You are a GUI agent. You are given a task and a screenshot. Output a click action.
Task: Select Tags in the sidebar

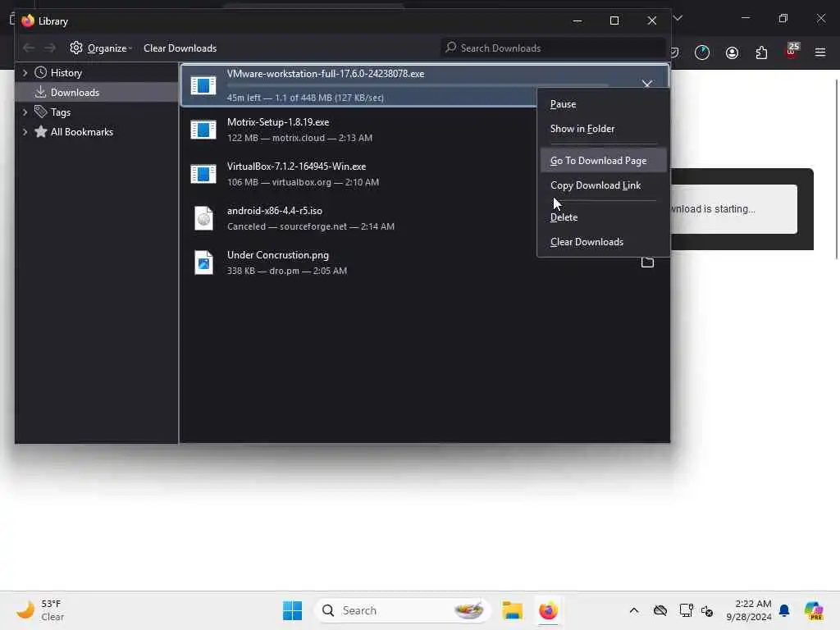61,112
